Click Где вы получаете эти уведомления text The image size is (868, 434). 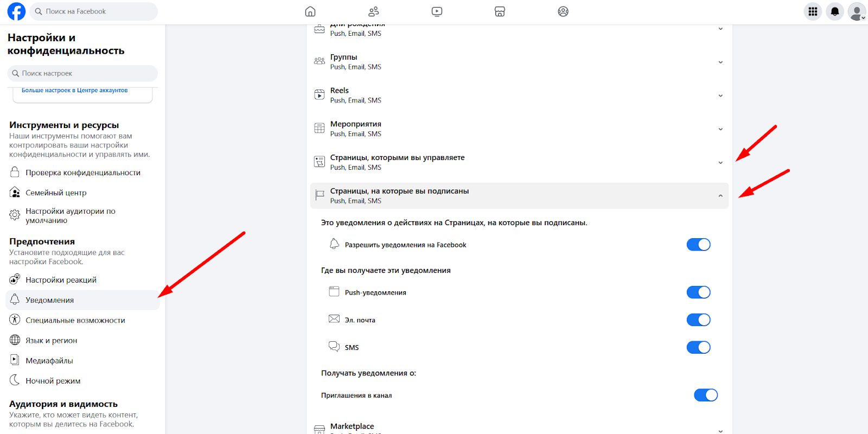[386, 270]
